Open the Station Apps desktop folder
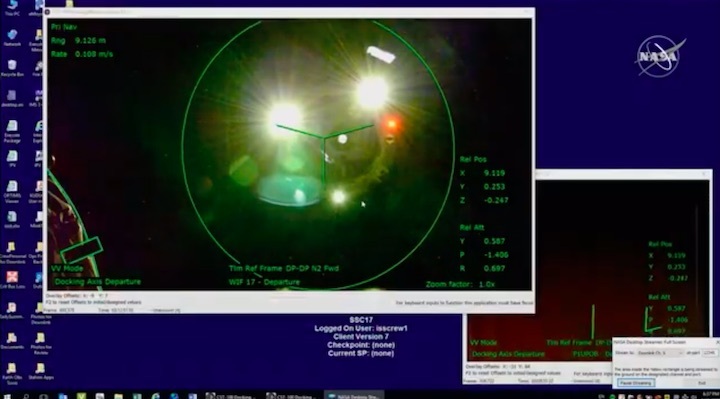The width and height of the screenshot is (720, 399). point(40,371)
